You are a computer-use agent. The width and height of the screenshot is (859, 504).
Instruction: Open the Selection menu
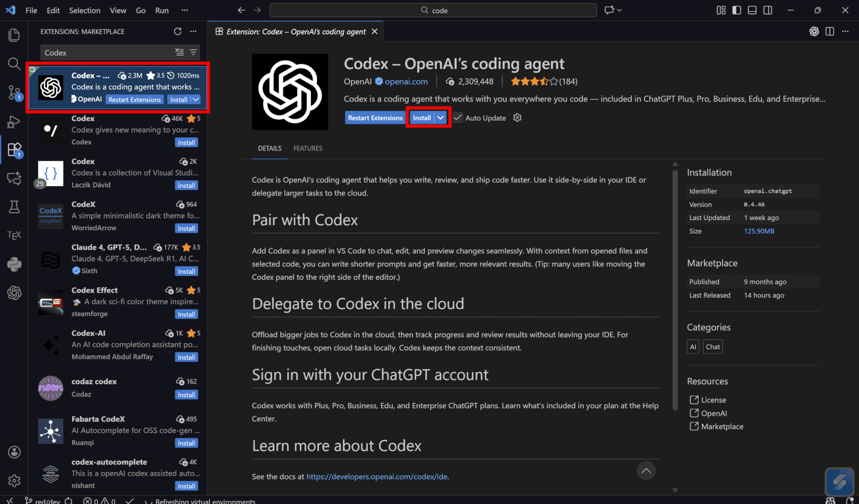click(x=85, y=10)
